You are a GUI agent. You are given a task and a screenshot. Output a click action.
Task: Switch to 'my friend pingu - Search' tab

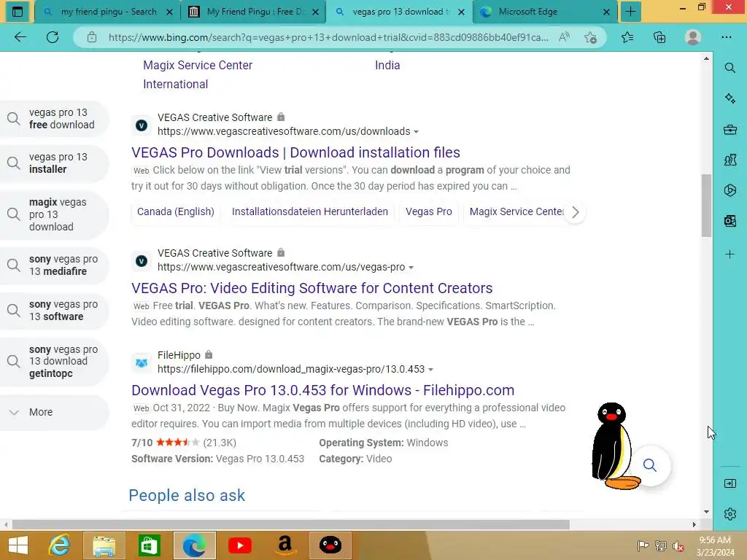click(107, 12)
